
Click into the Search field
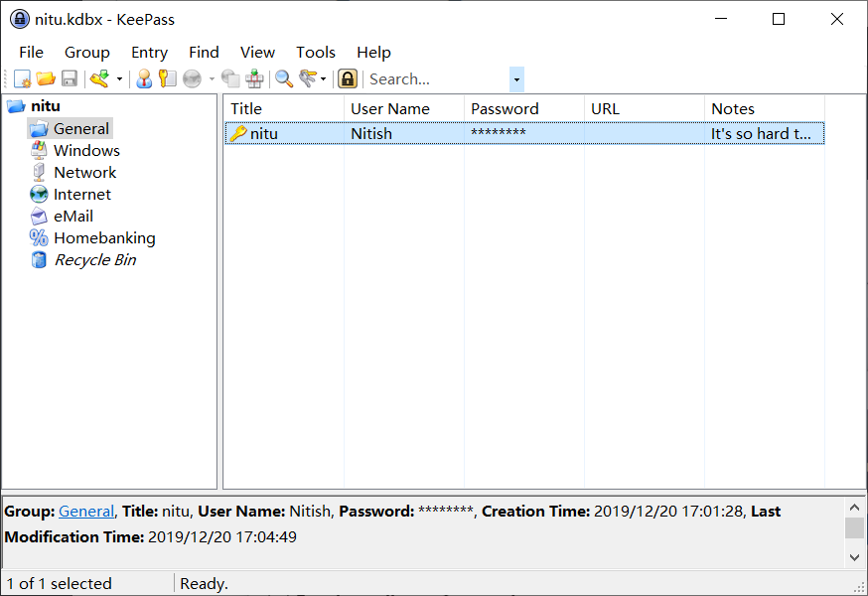click(x=437, y=79)
